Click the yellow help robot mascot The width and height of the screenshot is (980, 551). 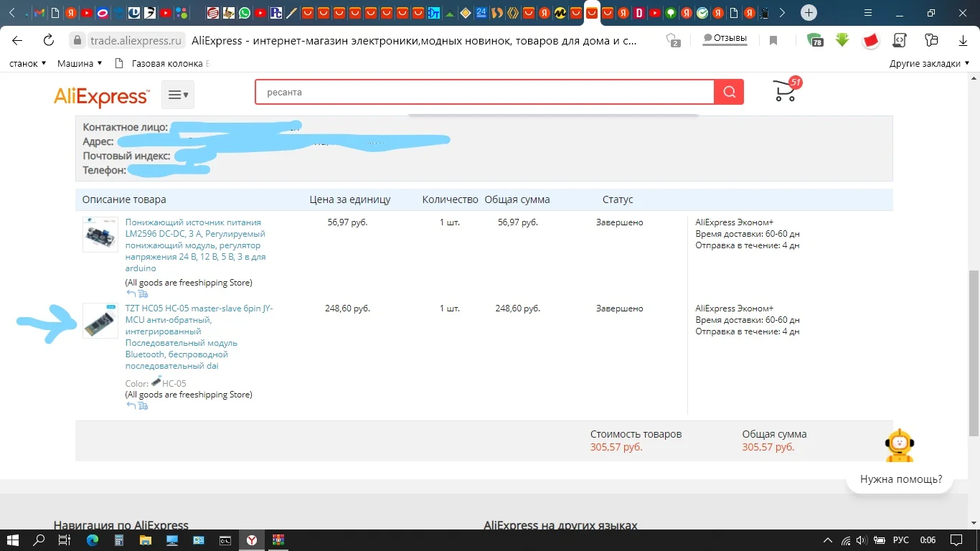[x=899, y=447]
